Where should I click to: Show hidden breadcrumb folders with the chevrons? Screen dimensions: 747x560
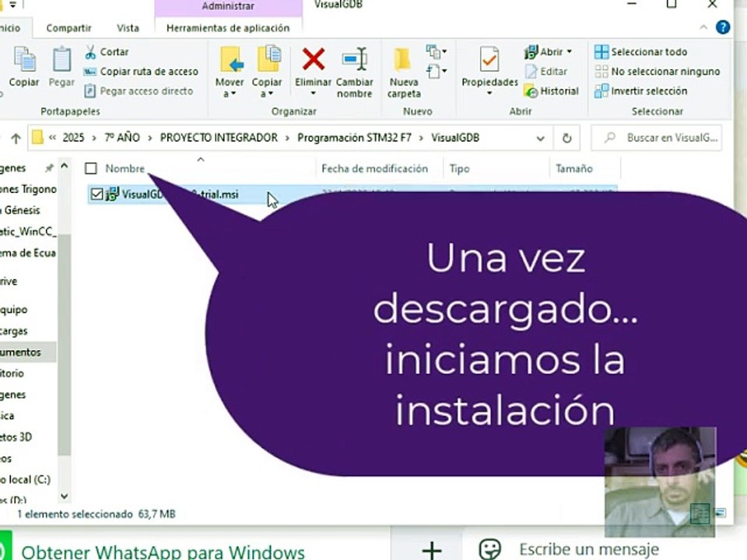click(x=52, y=138)
